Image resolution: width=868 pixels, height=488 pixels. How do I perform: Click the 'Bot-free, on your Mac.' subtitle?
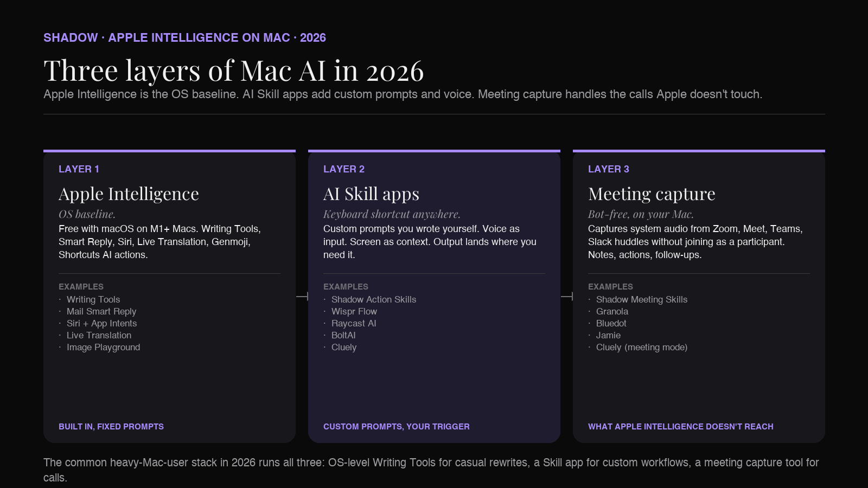pyautogui.click(x=641, y=214)
